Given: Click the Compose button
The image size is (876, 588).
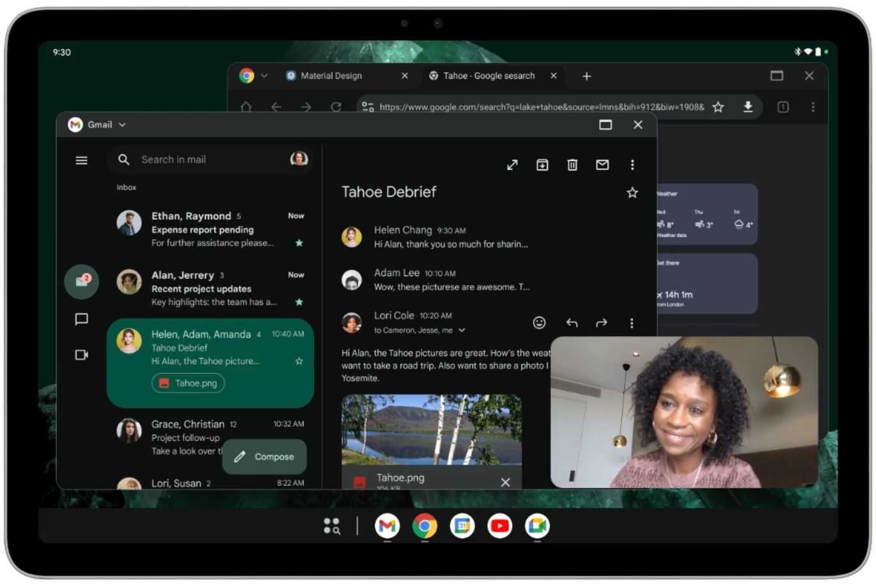Looking at the screenshot, I should coord(265,456).
